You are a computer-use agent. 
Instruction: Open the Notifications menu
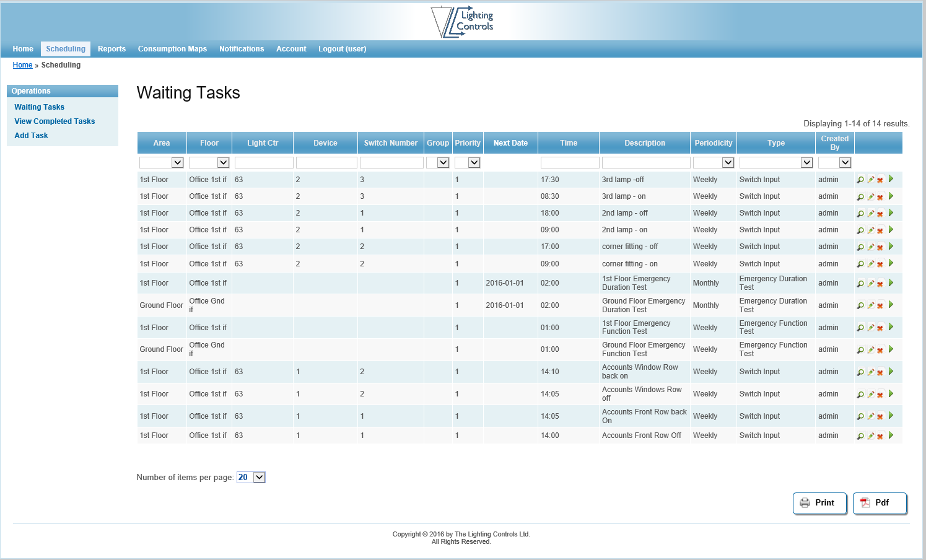pyautogui.click(x=242, y=49)
